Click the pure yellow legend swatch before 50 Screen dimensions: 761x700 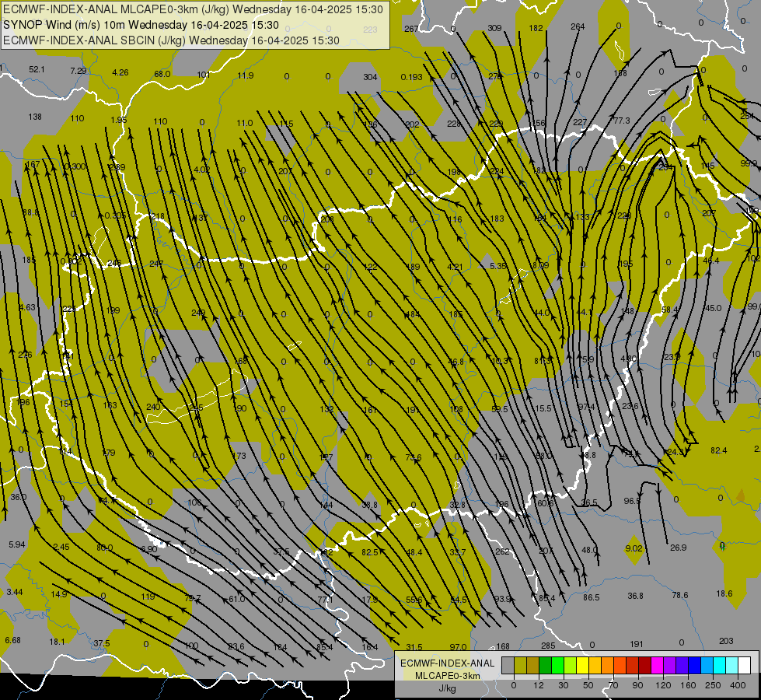582,665
